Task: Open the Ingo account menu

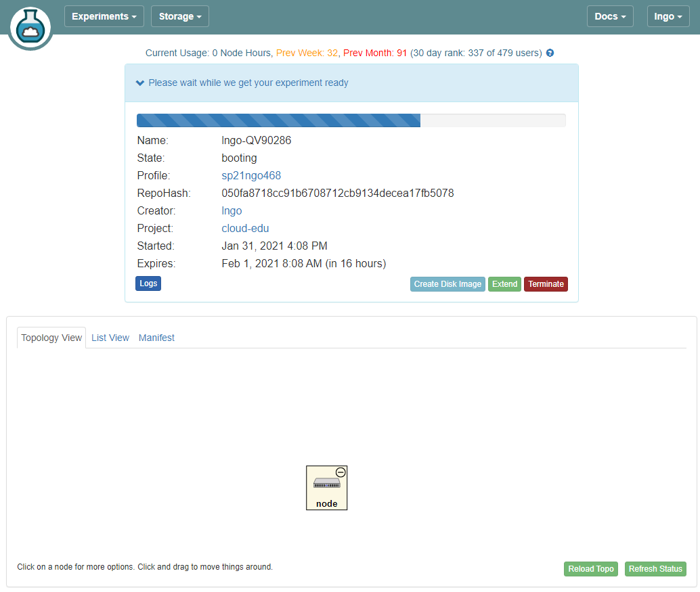Action: 668,16
